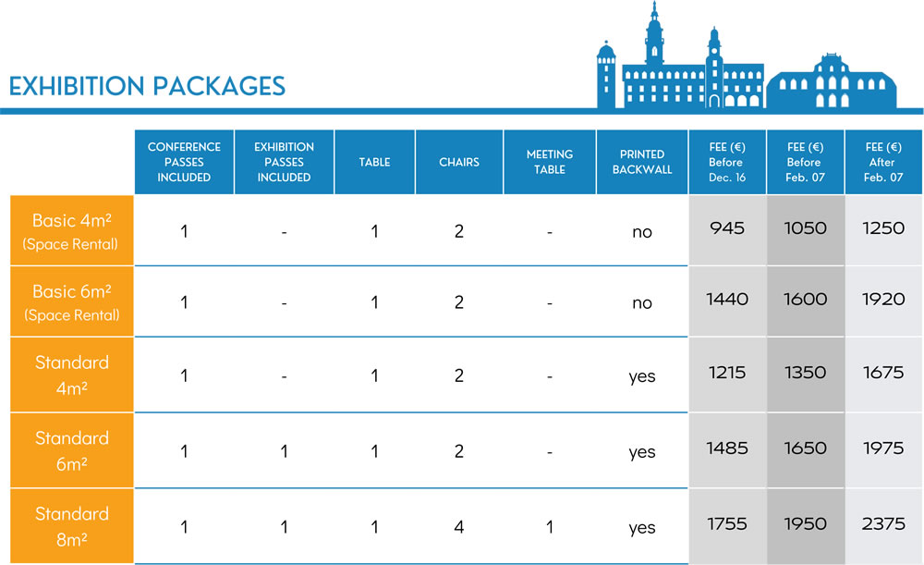Image resolution: width=924 pixels, height=565 pixels.
Task: Click the Chairs column header
Action: (459, 162)
